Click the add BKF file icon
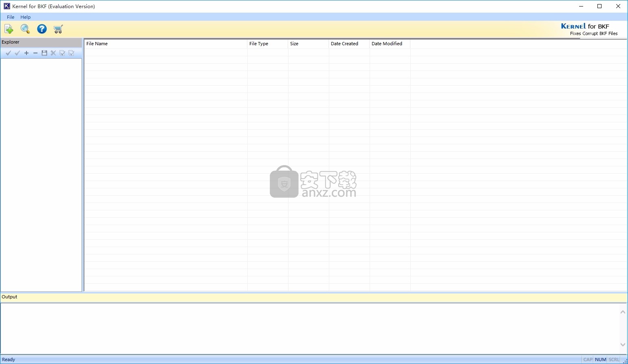628x364 pixels. pos(9,29)
